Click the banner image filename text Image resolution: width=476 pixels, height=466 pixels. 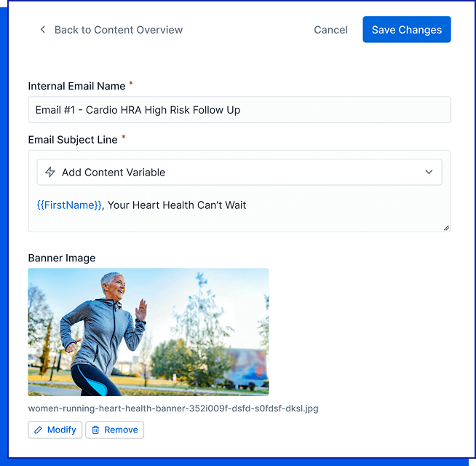click(x=173, y=408)
